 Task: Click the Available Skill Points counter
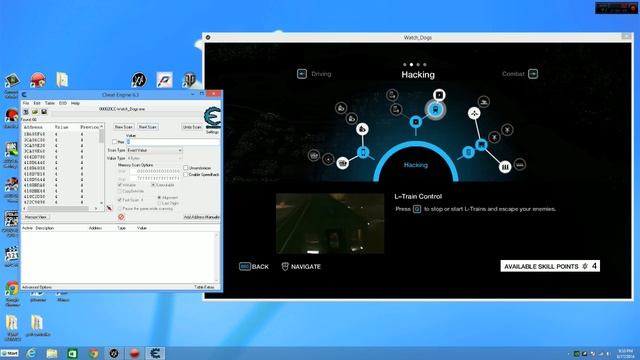click(x=550, y=266)
